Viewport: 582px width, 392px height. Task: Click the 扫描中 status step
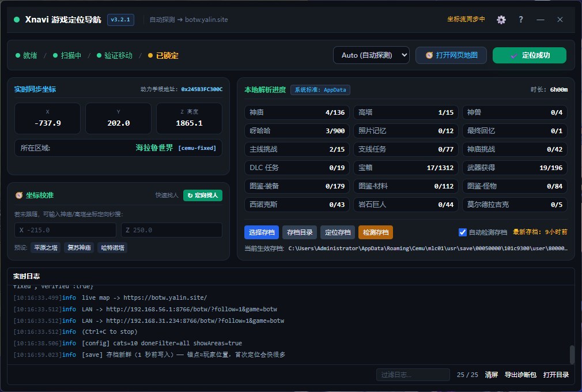point(67,56)
